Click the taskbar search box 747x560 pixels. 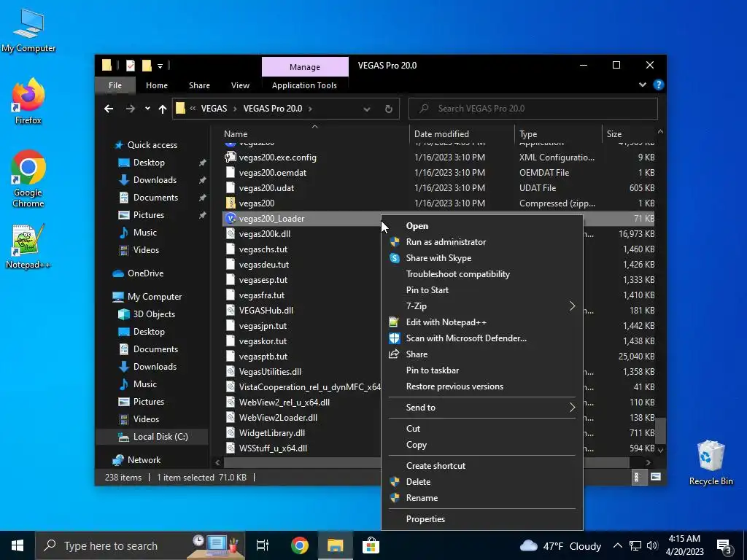pos(140,545)
